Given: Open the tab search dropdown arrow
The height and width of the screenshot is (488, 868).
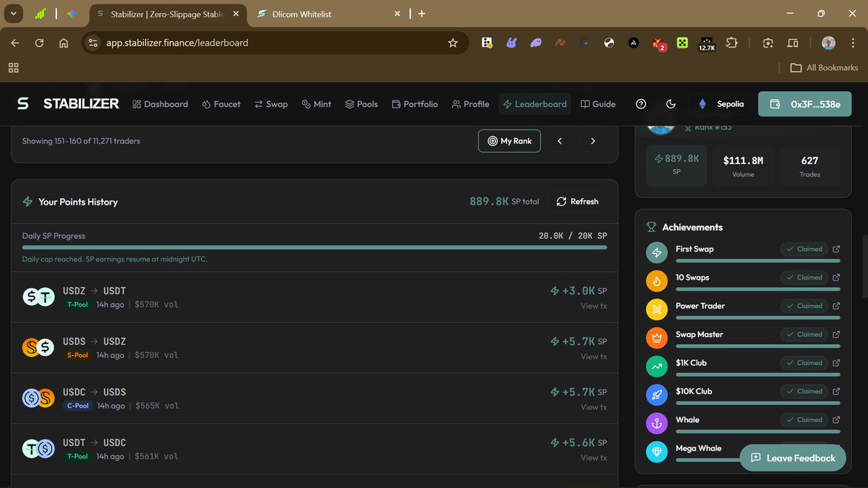Looking at the screenshot, I should 13,14.
